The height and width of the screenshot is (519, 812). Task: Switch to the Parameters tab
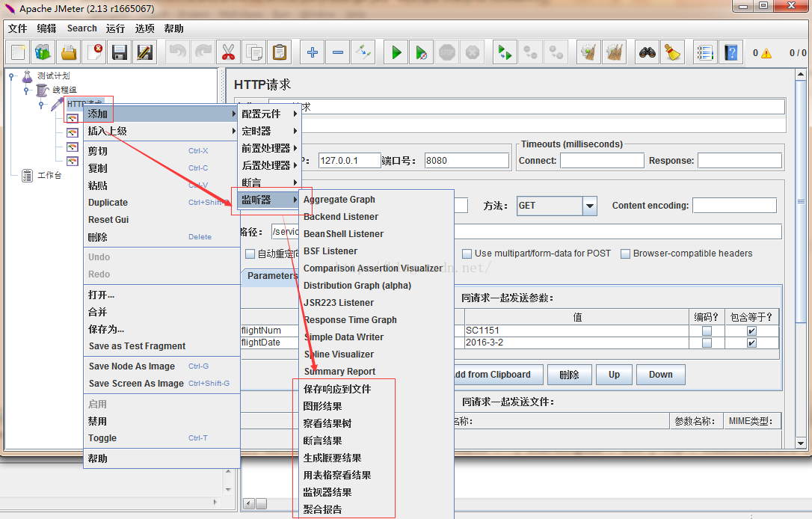272,275
